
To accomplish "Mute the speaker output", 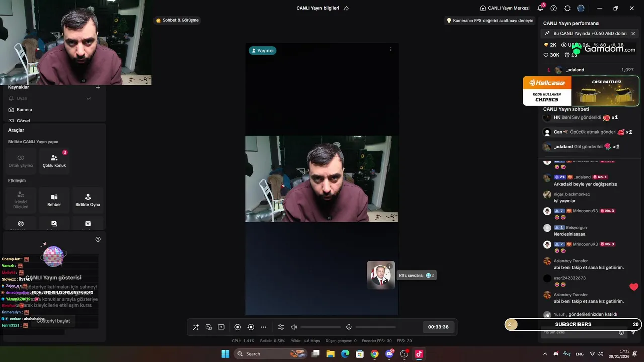I will (x=294, y=327).
